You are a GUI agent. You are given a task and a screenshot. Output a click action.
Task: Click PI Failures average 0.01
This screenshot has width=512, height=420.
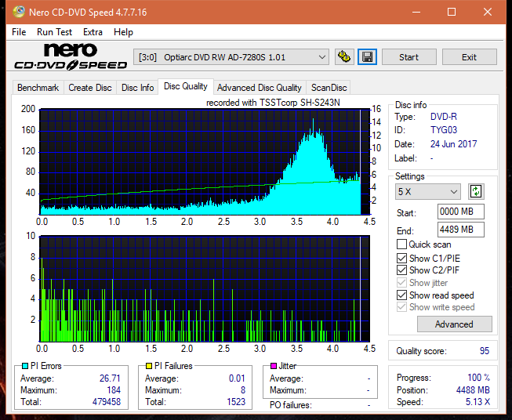(x=237, y=378)
